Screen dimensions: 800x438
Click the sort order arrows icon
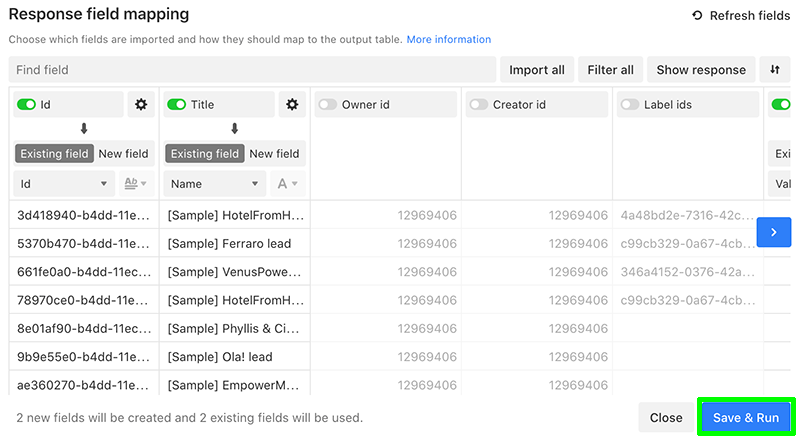[x=774, y=69]
